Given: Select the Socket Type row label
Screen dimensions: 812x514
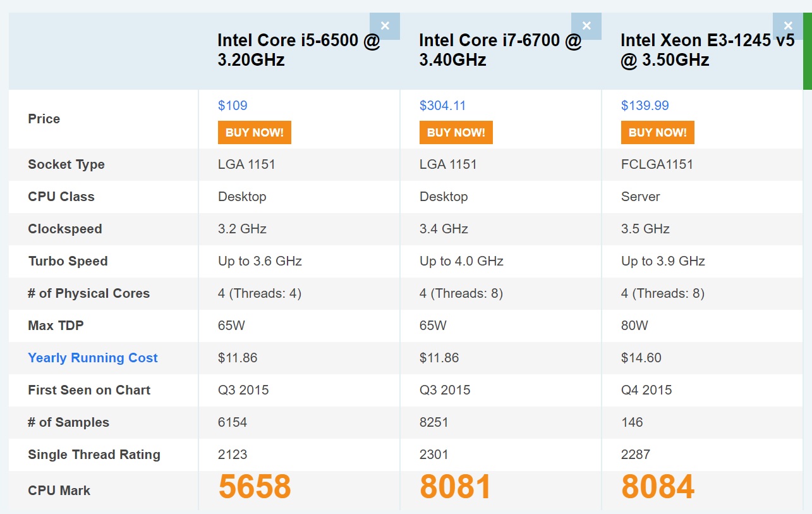Looking at the screenshot, I should pyautogui.click(x=66, y=164).
